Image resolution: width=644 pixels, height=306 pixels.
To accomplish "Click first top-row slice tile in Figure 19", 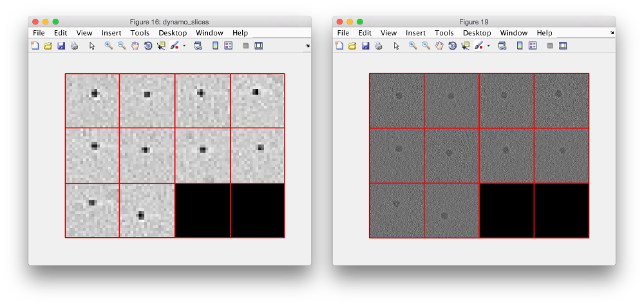I will click(x=396, y=100).
